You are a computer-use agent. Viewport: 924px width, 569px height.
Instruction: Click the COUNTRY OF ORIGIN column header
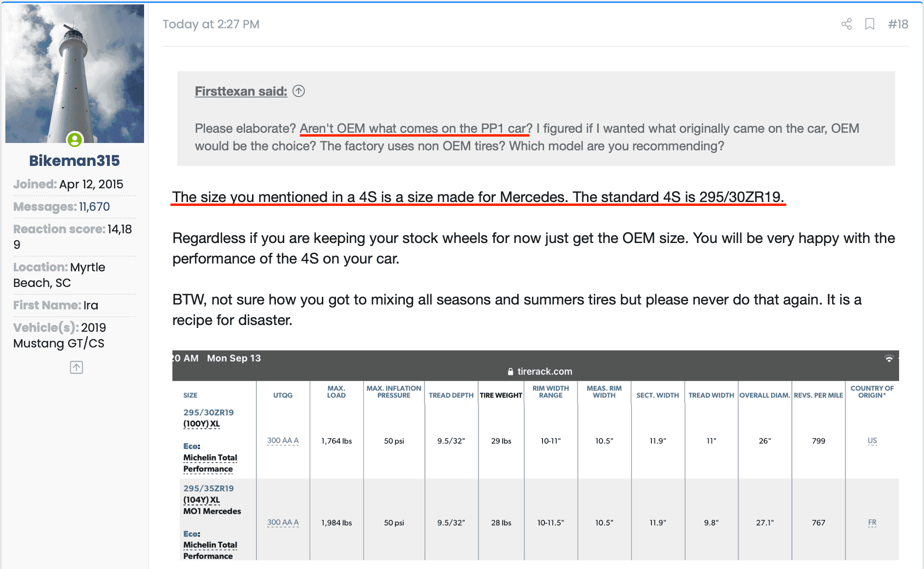tap(872, 392)
